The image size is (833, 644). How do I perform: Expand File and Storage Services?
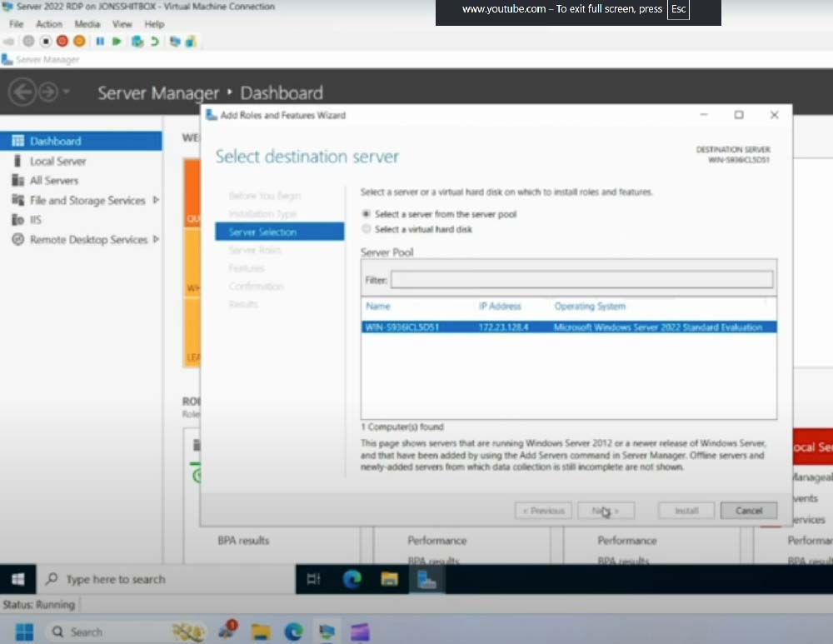[156, 200]
